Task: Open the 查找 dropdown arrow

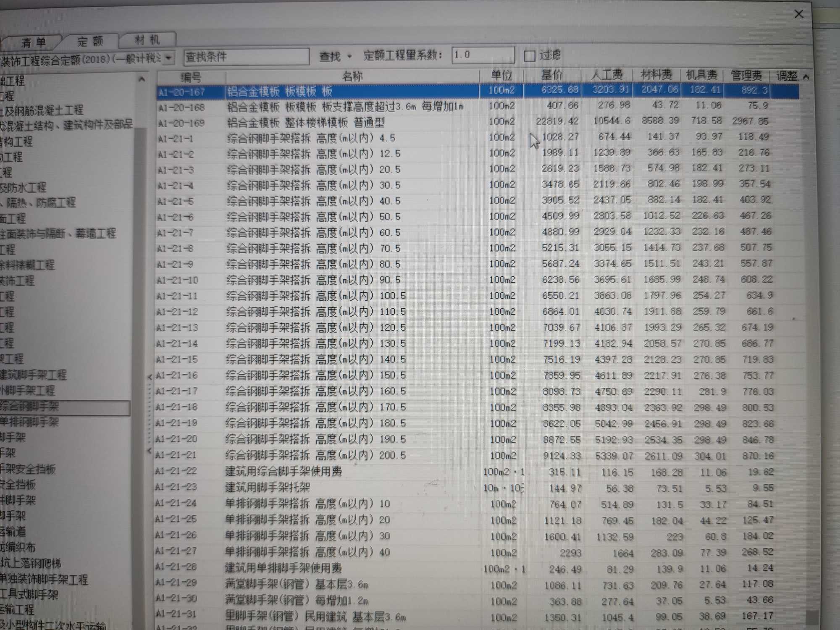Action: 349,56
